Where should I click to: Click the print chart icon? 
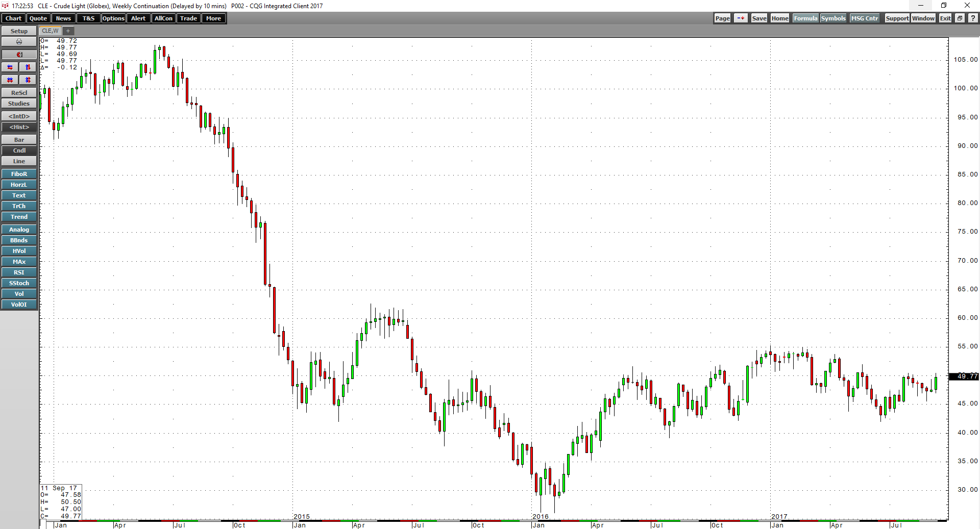coord(19,41)
